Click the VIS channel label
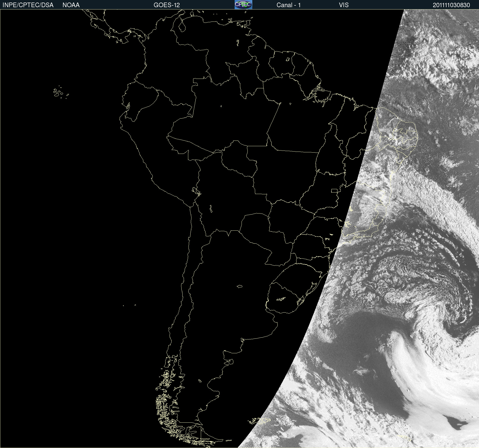 (344, 5)
